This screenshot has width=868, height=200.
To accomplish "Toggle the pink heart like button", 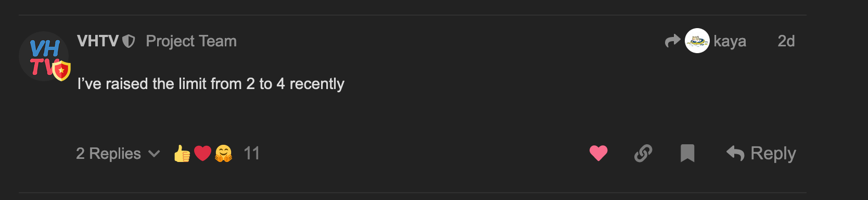I will tap(598, 153).
